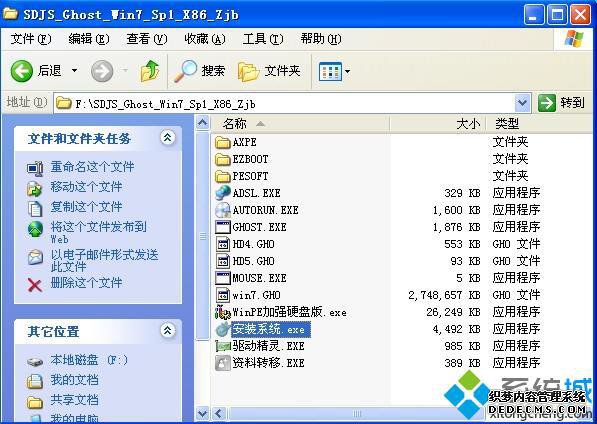Open the 工具(T) menu
The width and height of the screenshot is (597, 424).
coord(263,39)
